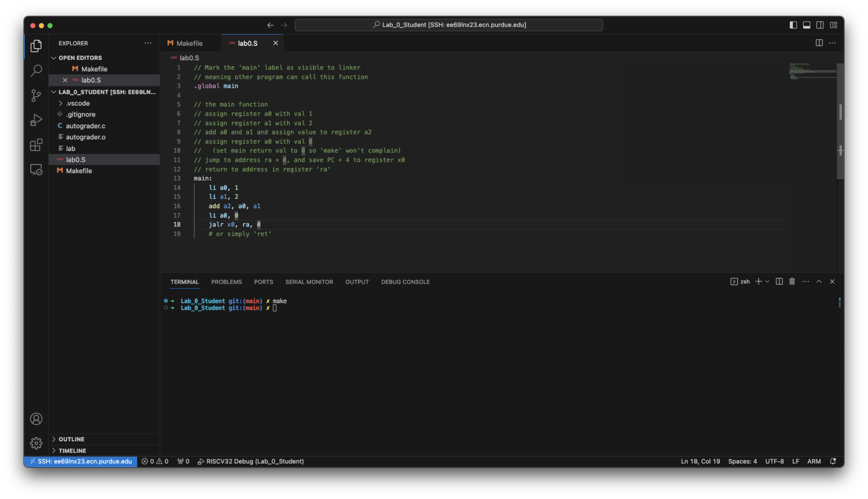The height and width of the screenshot is (499, 868).
Task: Change file encoding UTF-8
Action: pos(774,461)
